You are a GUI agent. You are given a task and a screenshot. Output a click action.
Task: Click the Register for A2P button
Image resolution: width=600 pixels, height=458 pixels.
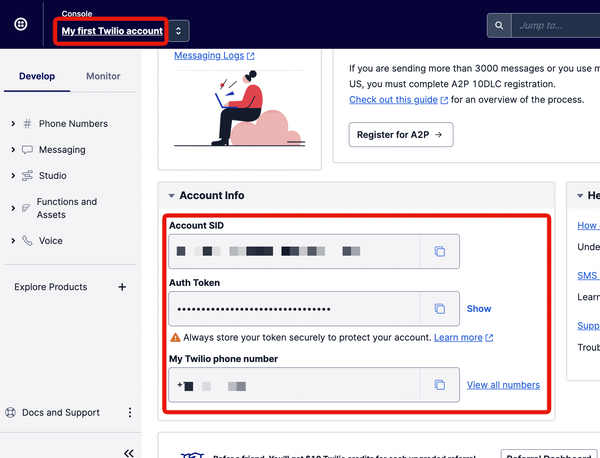tap(401, 135)
